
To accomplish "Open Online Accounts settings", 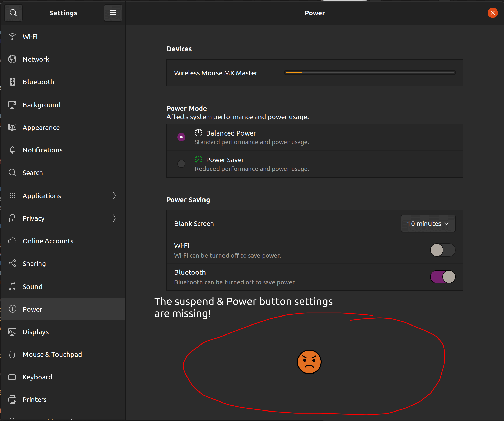I will [x=48, y=241].
